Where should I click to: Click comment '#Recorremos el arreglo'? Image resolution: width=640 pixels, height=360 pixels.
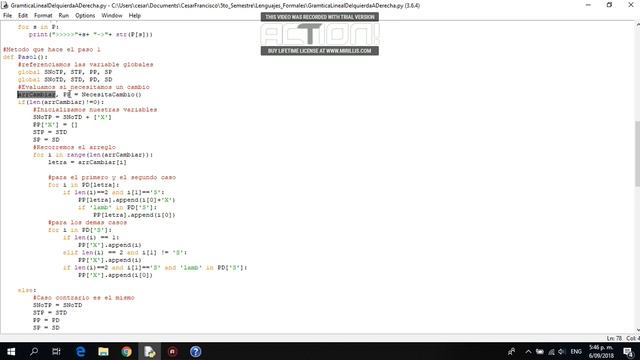pos(74,147)
